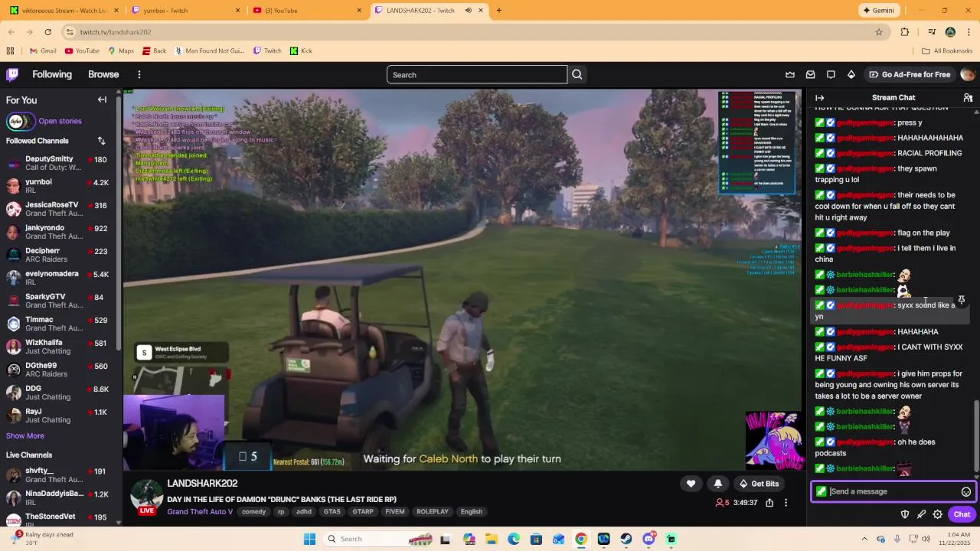Bookmark this page with star
This screenshot has width=980, height=551.
point(879,32)
